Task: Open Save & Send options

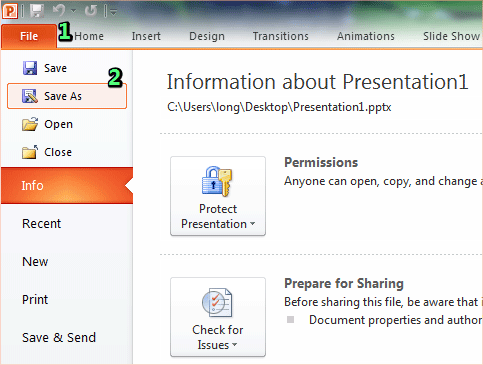Action: click(59, 337)
